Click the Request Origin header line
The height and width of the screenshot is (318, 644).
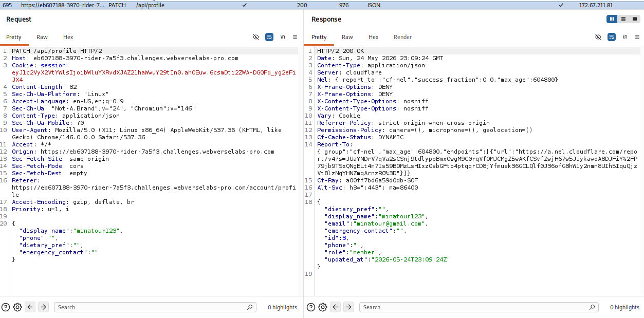[143, 152]
